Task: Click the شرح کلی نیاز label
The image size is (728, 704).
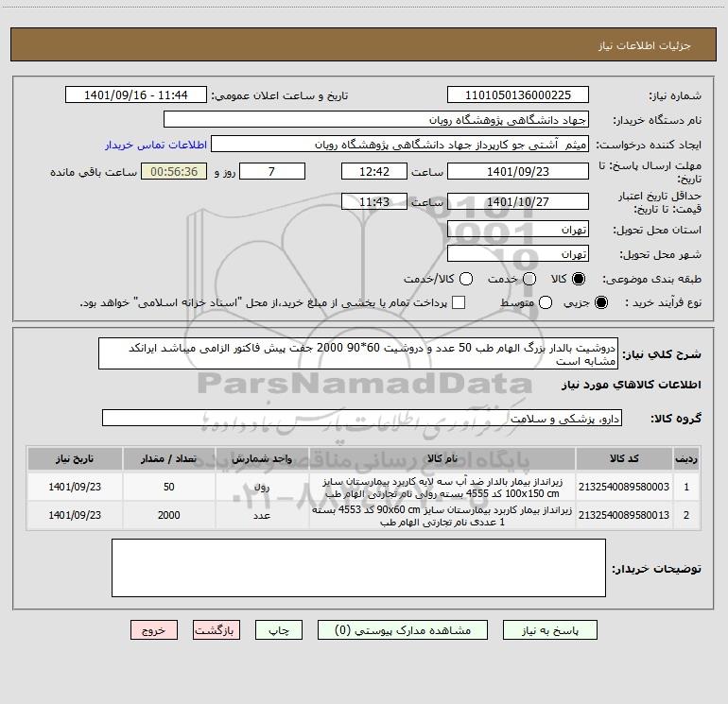Action: (x=662, y=354)
